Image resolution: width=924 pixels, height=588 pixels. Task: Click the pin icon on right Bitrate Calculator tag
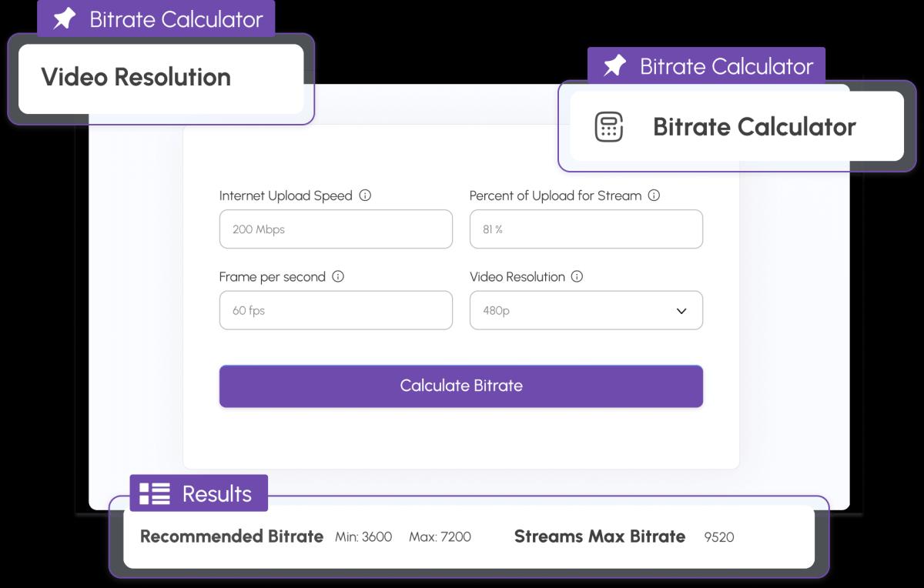[x=614, y=66]
